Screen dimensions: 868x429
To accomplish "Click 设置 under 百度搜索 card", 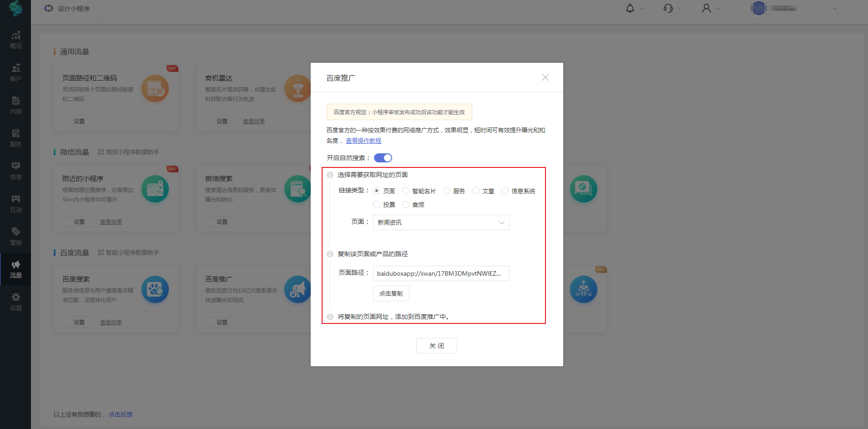I will pos(79,322).
